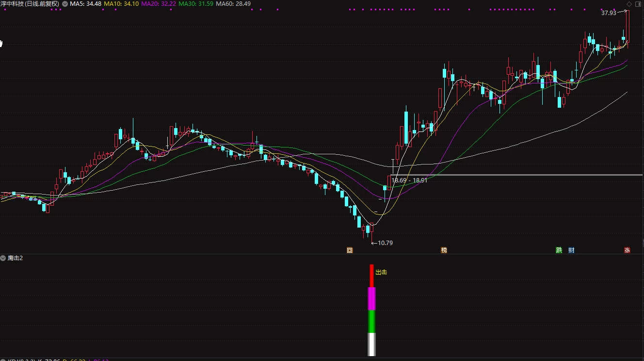
Task: Open the chart settings dropdown beside 浮中科技 title
Action: (65, 4)
